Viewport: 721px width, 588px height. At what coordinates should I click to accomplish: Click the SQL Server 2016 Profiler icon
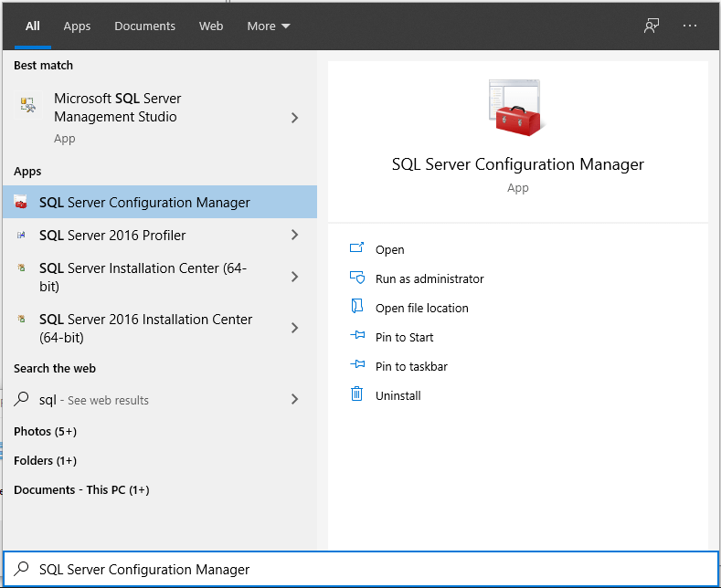point(21,236)
